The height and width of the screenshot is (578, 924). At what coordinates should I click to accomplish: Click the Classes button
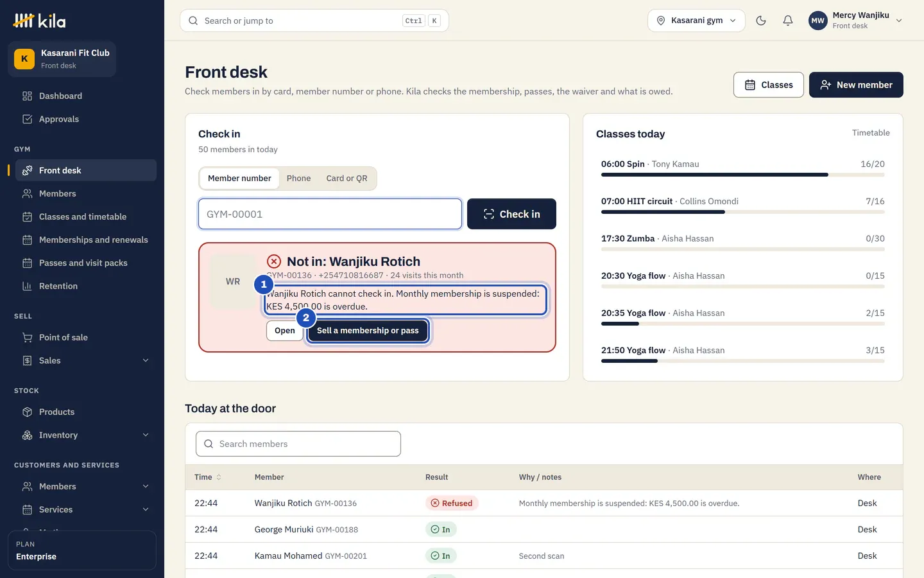(x=768, y=85)
